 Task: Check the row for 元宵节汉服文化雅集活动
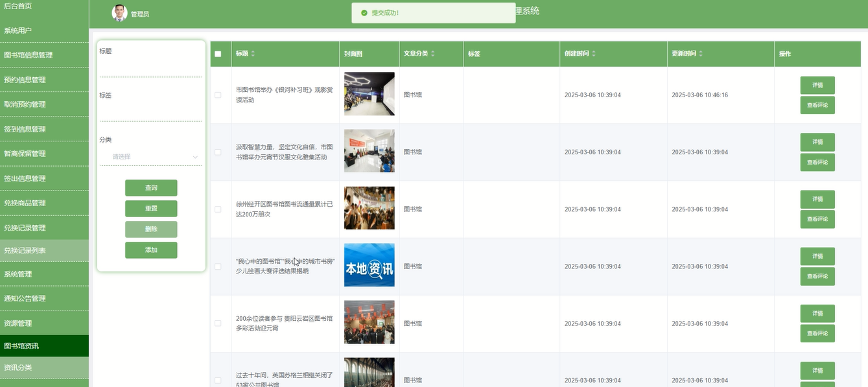(218, 152)
